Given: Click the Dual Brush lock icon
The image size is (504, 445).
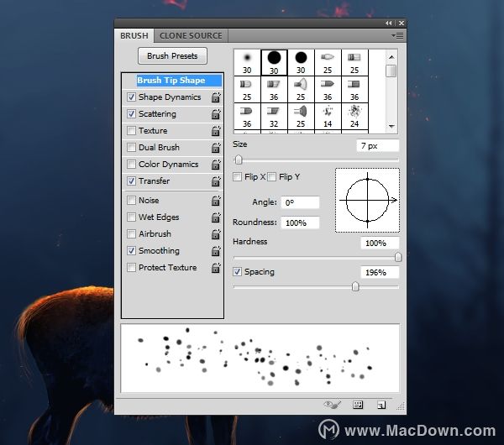Looking at the screenshot, I should (216, 148).
